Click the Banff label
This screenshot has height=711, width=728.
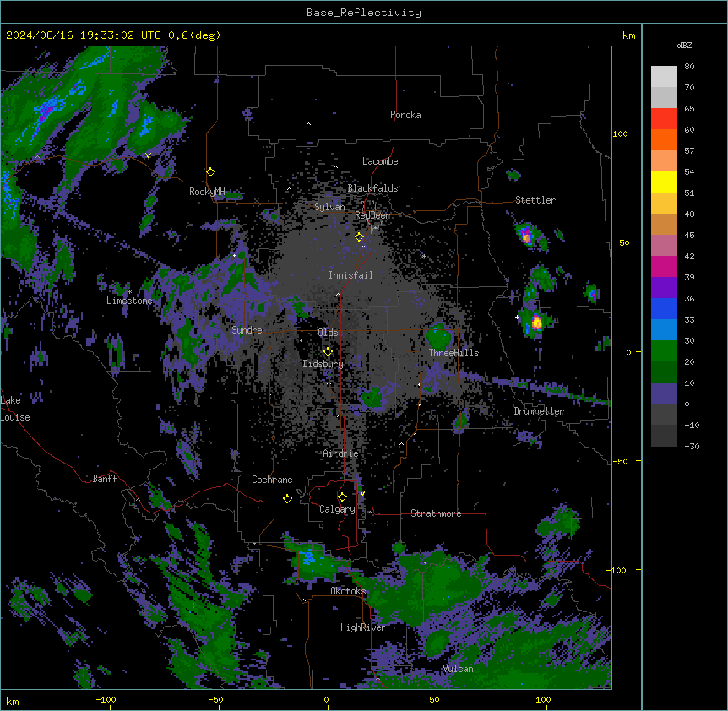pyautogui.click(x=105, y=479)
